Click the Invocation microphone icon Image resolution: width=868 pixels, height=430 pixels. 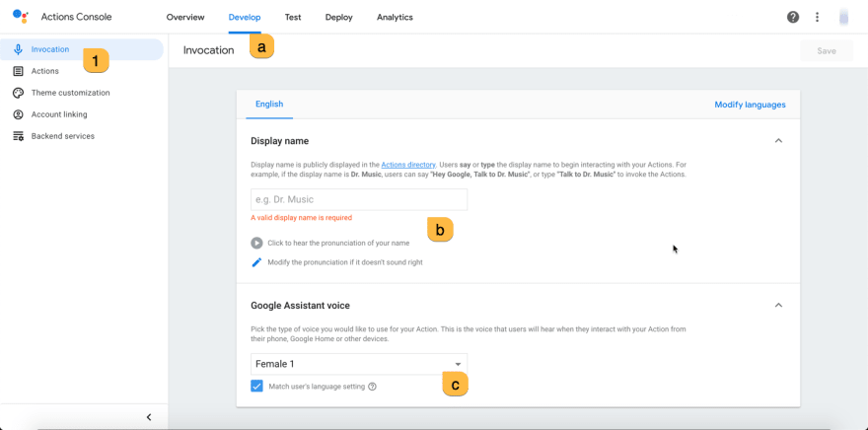(x=19, y=49)
